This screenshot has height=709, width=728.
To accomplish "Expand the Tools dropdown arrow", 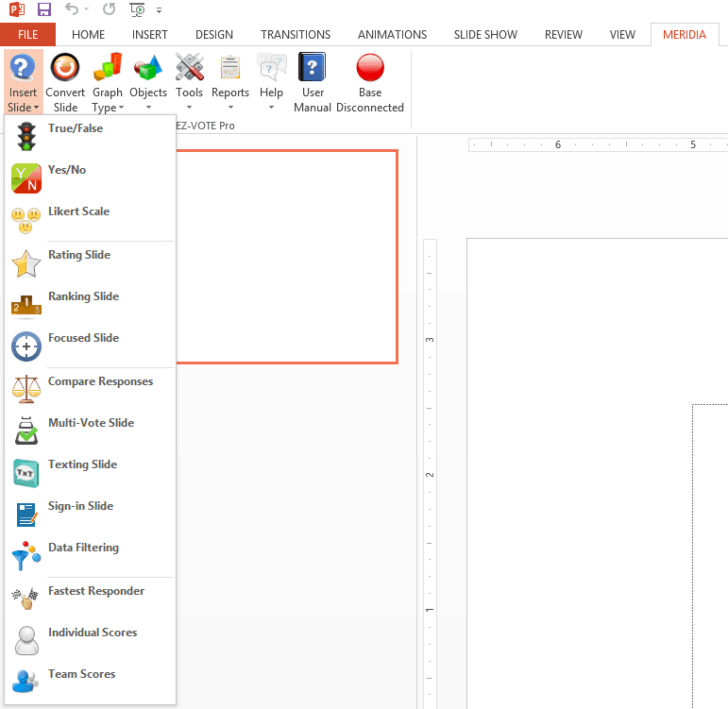I will tap(189, 108).
